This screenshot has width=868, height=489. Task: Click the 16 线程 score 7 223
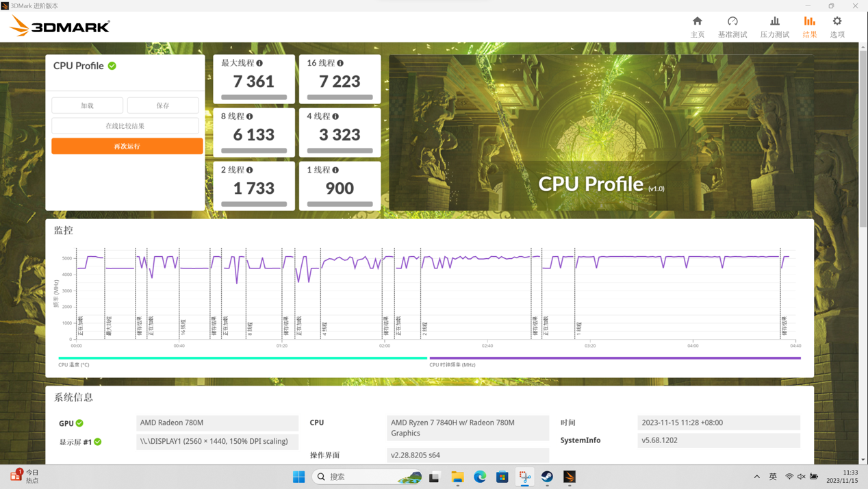click(x=340, y=81)
